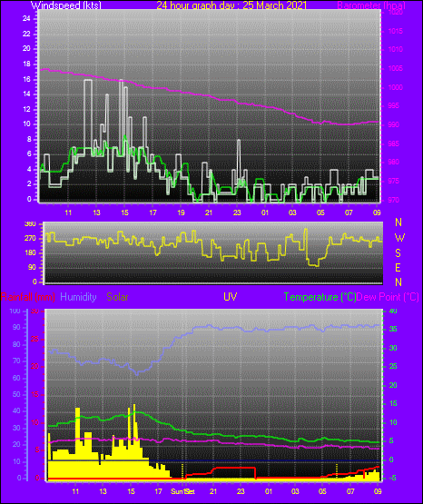Select the Solar legend label
Image resolution: width=423 pixels, height=504 pixels.
(118, 297)
